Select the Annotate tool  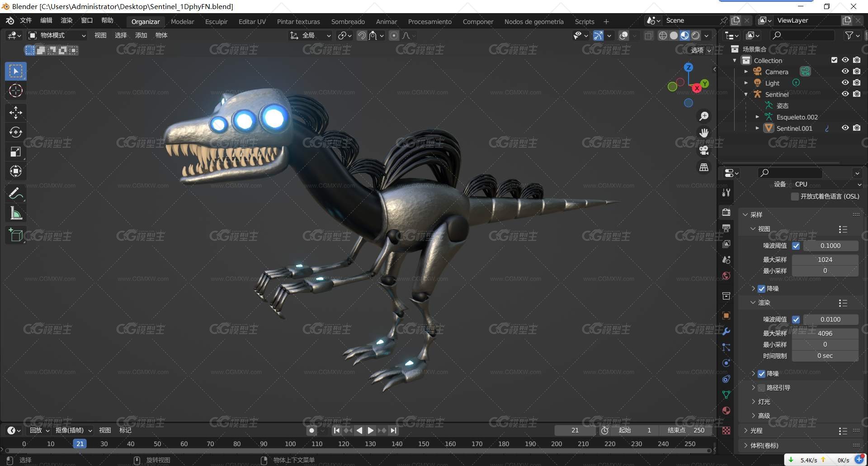16,194
